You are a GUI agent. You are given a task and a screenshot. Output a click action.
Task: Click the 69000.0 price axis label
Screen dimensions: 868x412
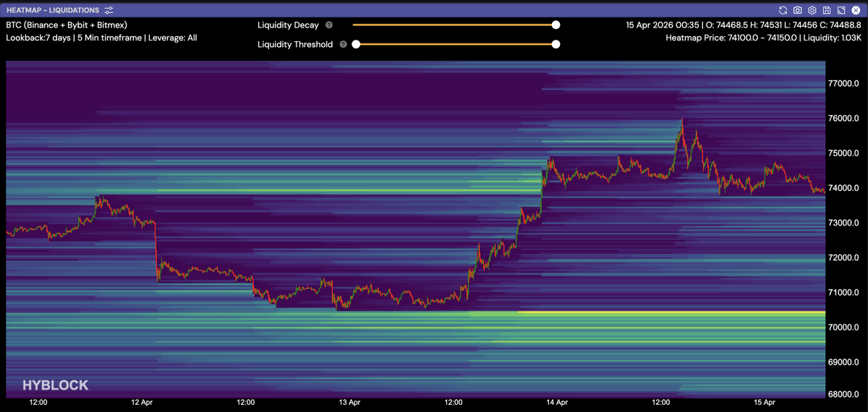[843, 361]
